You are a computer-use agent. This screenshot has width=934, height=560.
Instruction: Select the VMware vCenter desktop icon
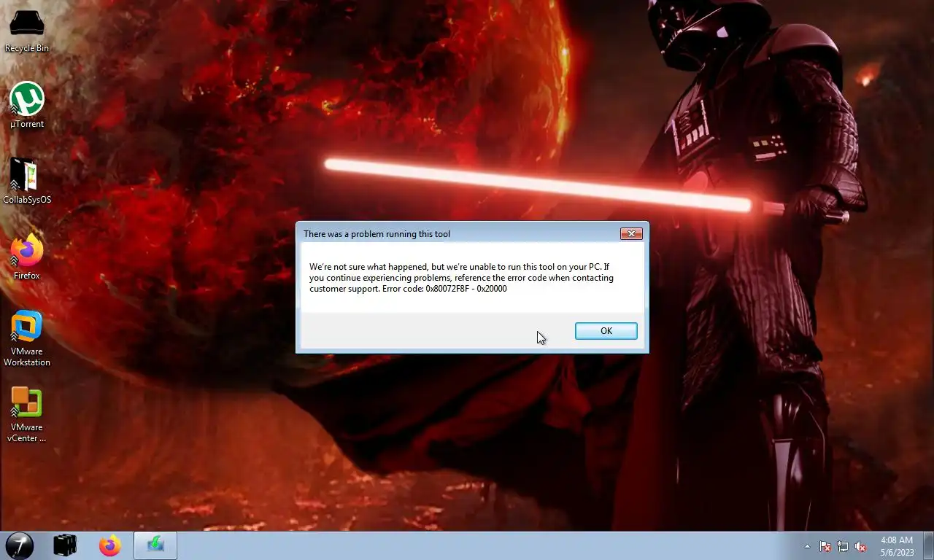(27, 414)
